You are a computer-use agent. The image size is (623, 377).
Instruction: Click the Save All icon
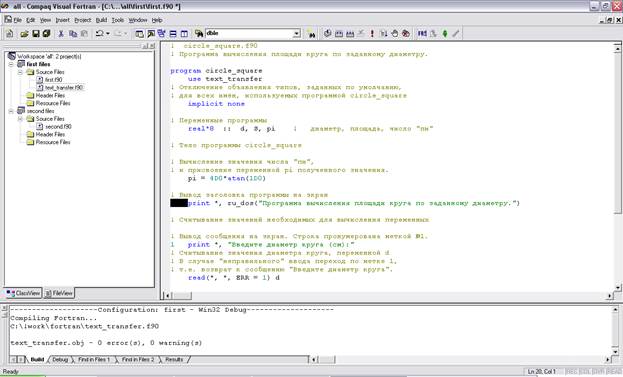(46, 34)
